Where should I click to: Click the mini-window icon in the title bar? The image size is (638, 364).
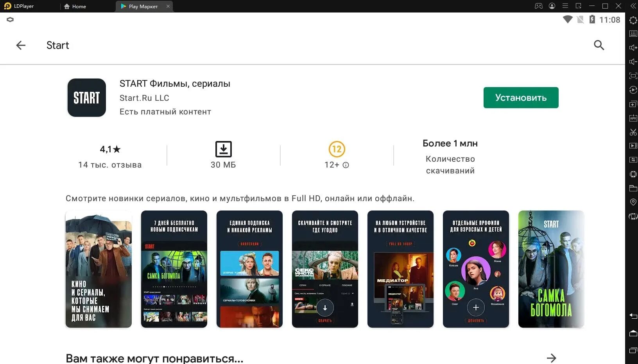(x=579, y=6)
